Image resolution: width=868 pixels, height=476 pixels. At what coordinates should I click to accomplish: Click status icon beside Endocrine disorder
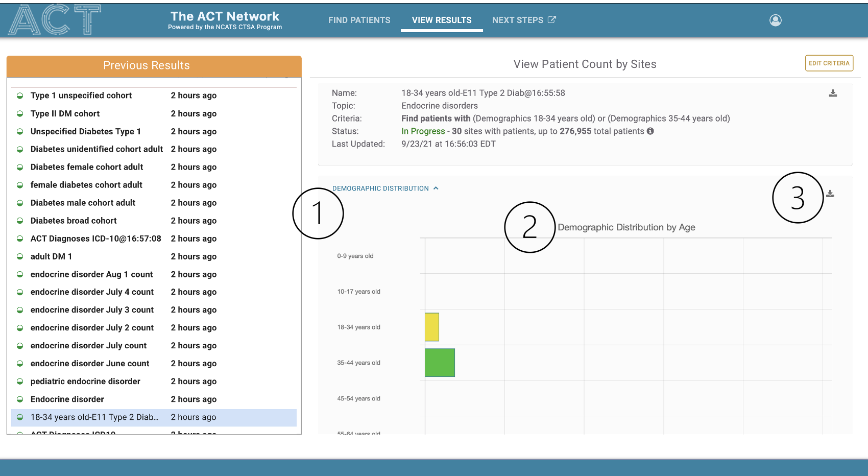(x=20, y=399)
